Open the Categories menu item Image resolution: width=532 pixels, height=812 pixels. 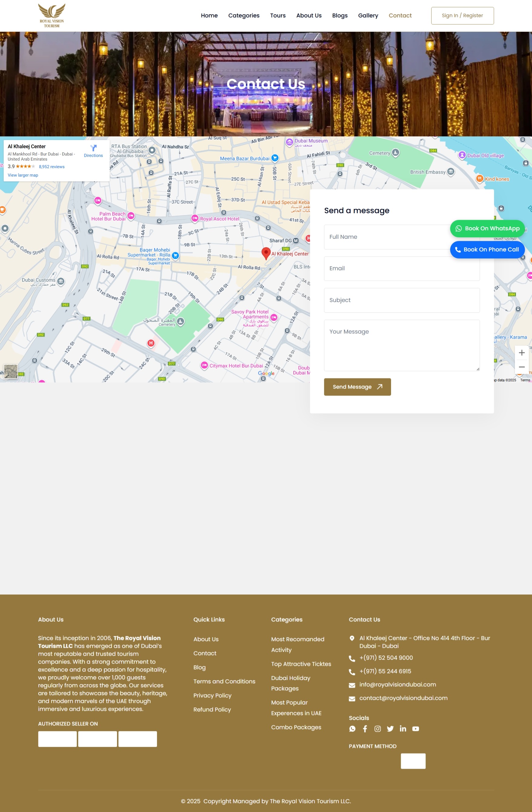point(244,16)
